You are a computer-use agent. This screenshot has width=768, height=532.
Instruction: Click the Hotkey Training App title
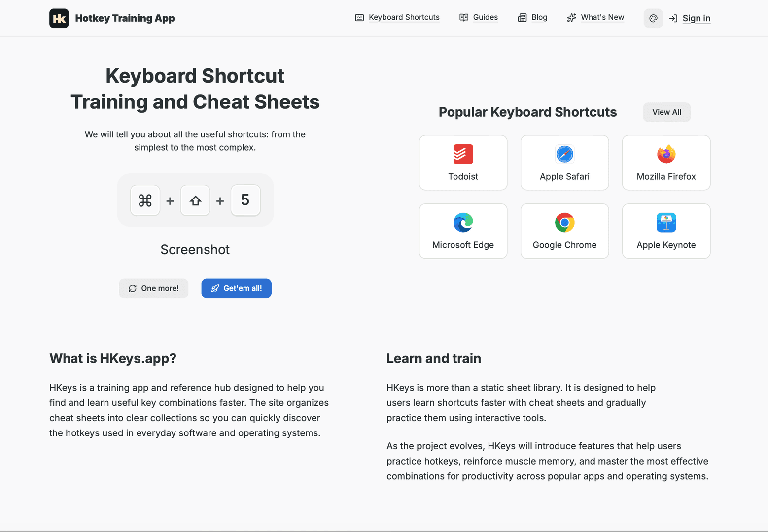pos(125,18)
